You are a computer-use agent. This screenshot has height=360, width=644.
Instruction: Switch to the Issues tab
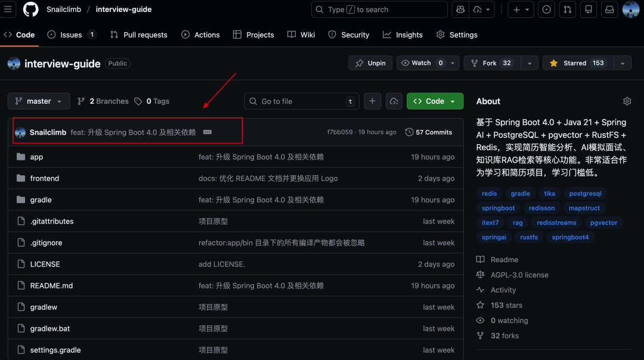click(x=72, y=35)
